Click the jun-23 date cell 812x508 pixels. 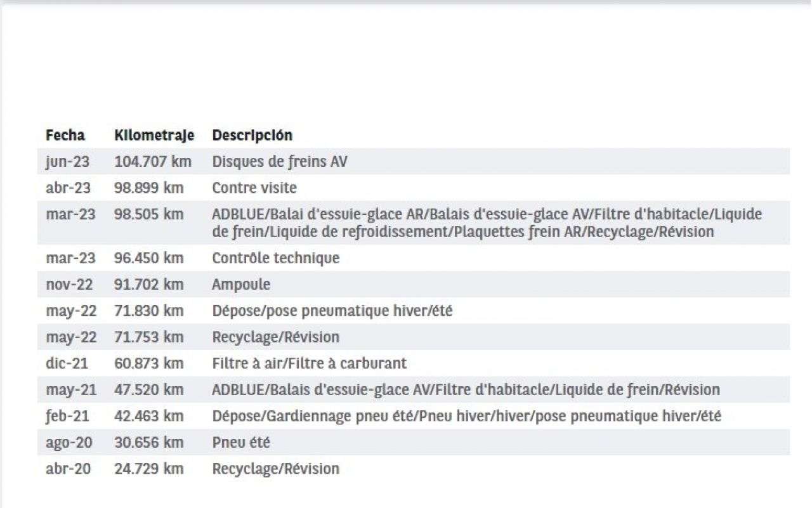point(67,162)
